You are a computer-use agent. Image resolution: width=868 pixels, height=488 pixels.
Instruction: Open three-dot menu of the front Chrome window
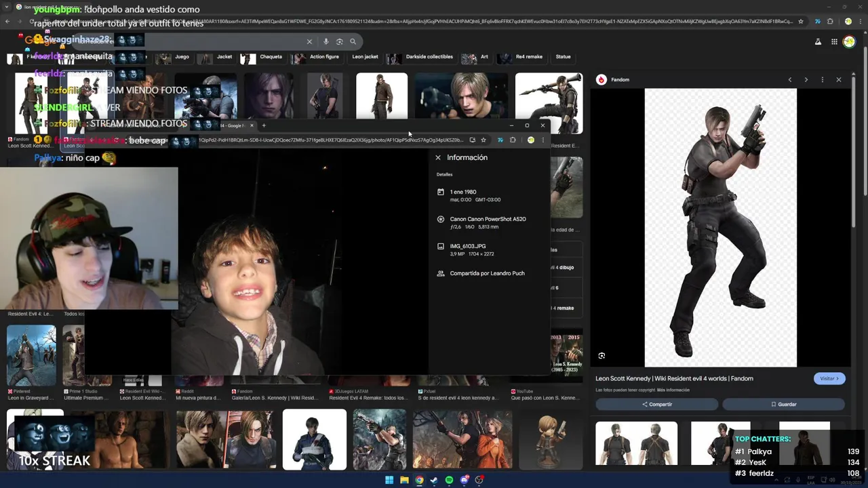point(542,140)
